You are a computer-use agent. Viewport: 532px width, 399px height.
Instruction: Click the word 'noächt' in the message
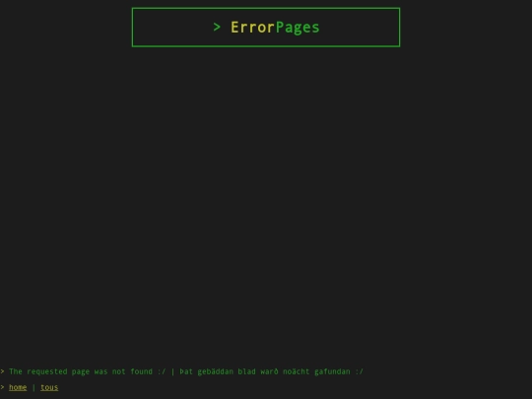(x=297, y=371)
